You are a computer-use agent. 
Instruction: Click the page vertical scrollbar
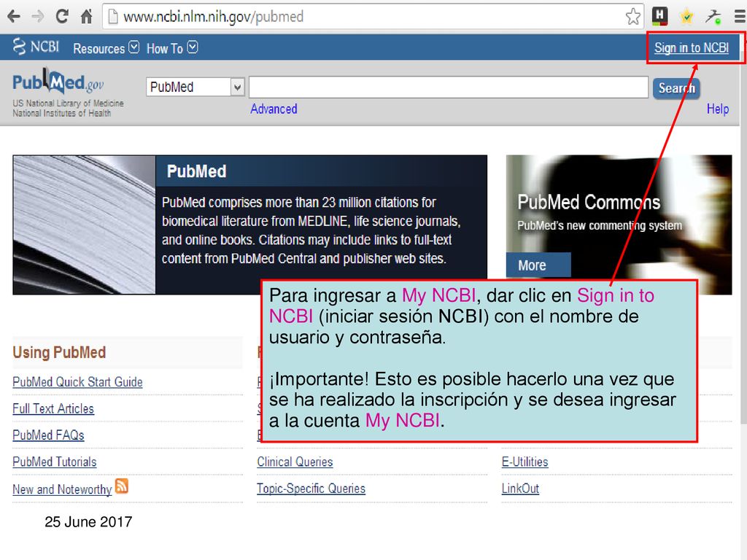point(743,238)
